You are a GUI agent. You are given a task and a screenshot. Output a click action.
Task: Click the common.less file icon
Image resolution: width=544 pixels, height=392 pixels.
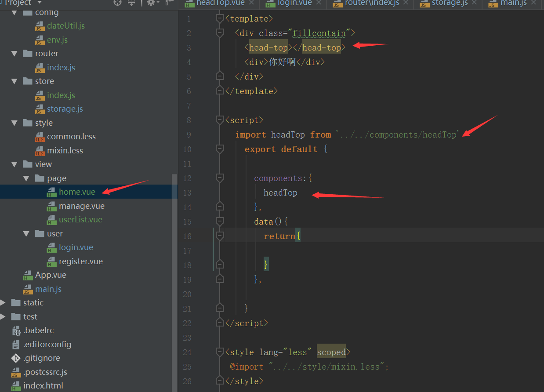(x=40, y=137)
